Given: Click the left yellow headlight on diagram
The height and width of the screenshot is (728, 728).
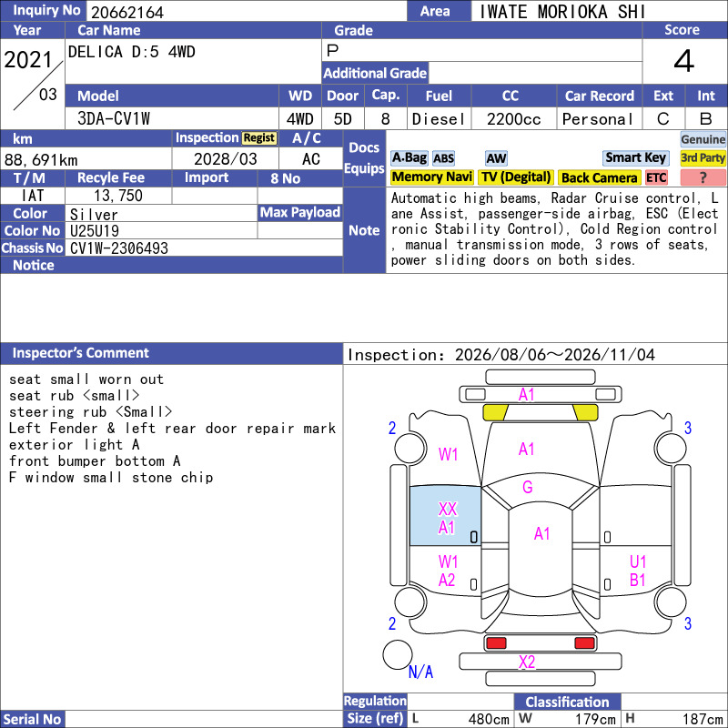Looking at the screenshot, I should tap(495, 412).
